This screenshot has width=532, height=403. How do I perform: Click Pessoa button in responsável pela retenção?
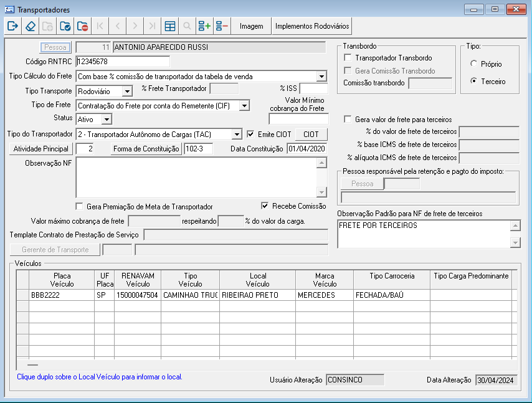pyautogui.click(x=362, y=184)
